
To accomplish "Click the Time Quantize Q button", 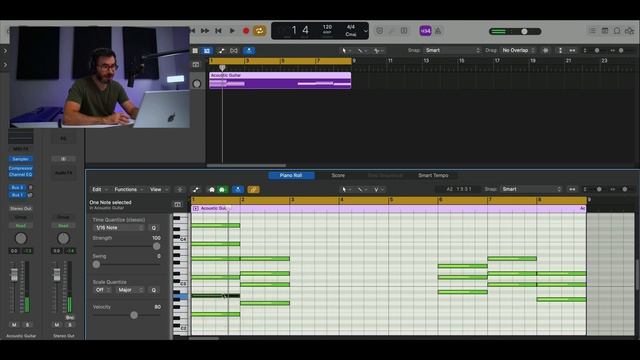I will [x=153, y=228].
